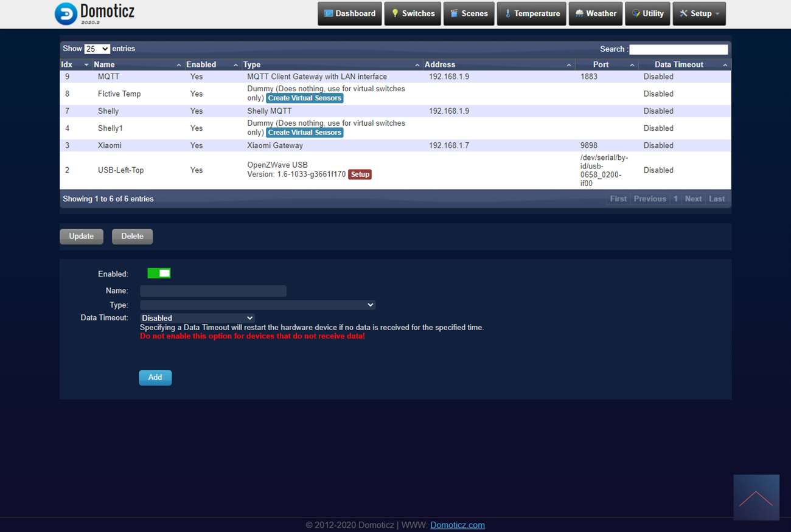Sort the table by Name column

137,64
